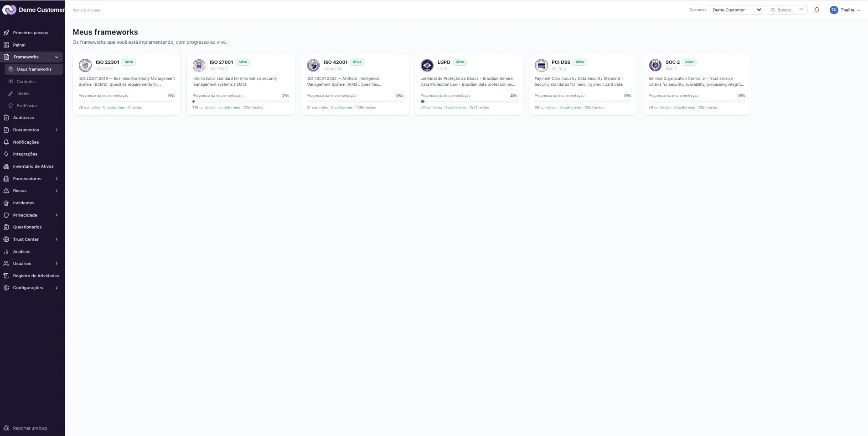This screenshot has width=868, height=436.
Task: Open the Thalita user menu
Action: coord(845,10)
